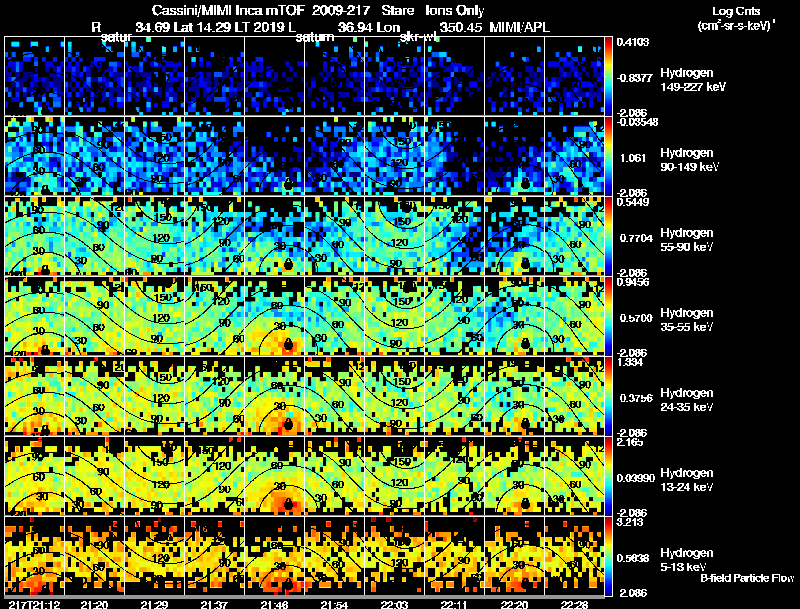Click the Hydrogen 5-13 keV color bar
This screenshot has width=800, height=609.
[608, 556]
